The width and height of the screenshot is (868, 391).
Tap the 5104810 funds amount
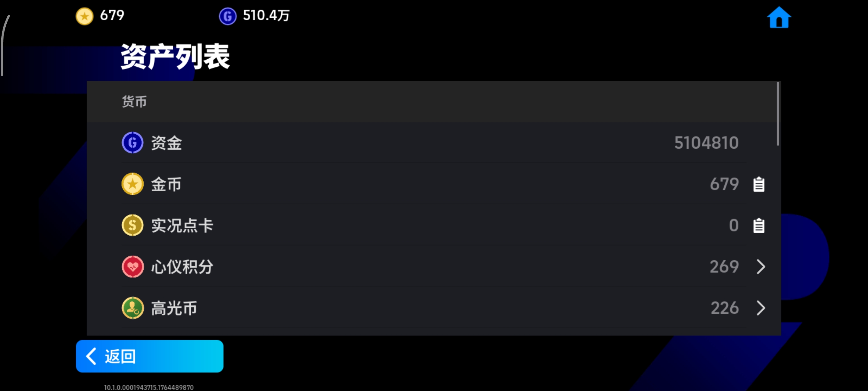706,143
